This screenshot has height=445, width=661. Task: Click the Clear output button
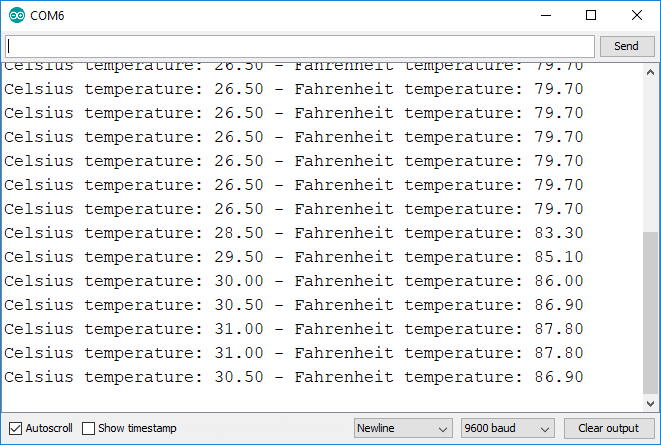(x=608, y=428)
